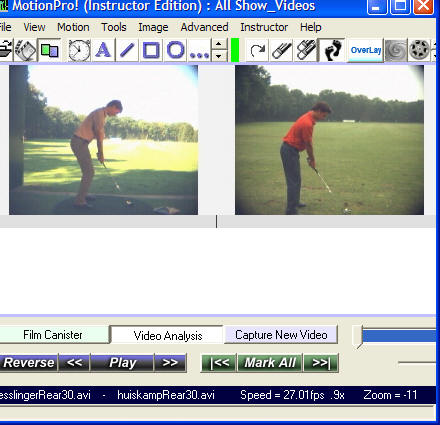Open the stopwatch timer tool
Screen dimensions: 440x425
point(79,50)
